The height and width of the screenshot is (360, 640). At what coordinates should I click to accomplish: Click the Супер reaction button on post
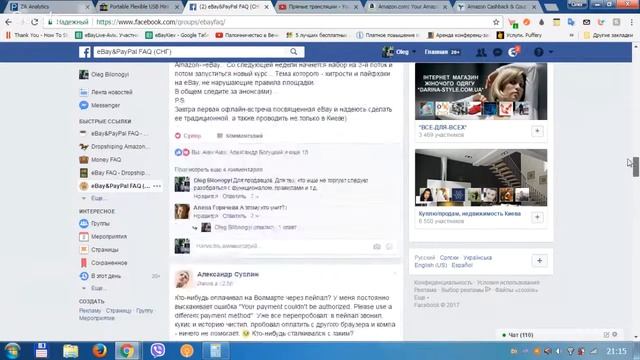(x=188, y=136)
